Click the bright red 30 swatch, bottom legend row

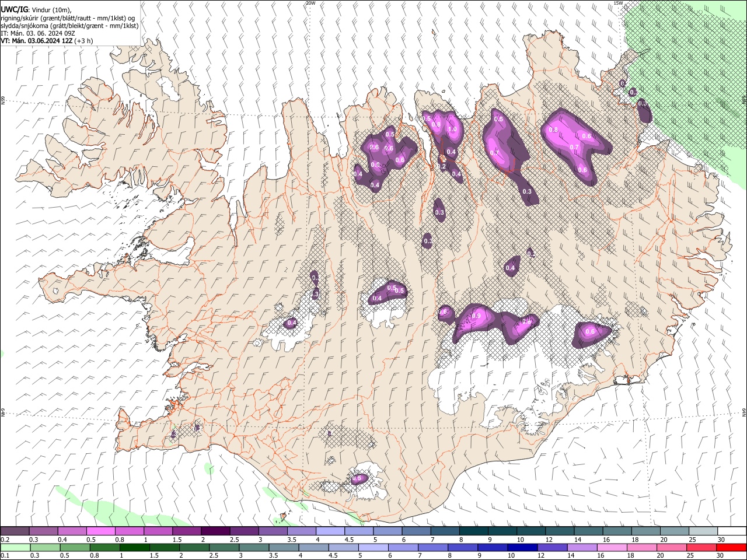(732, 548)
